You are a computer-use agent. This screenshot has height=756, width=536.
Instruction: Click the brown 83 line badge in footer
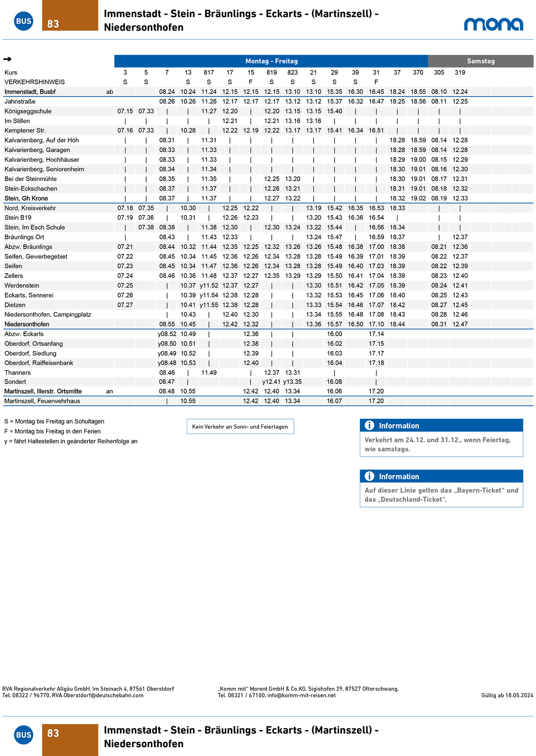[70, 740]
